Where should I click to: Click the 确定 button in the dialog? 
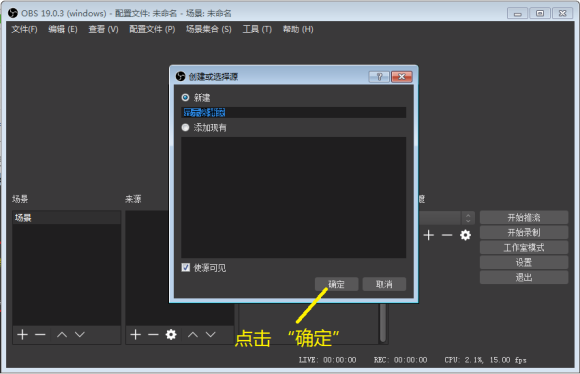pyautogui.click(x=336, y=284)
